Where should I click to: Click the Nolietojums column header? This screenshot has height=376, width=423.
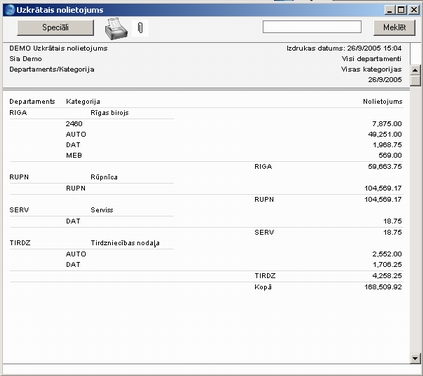coord(382,101)
